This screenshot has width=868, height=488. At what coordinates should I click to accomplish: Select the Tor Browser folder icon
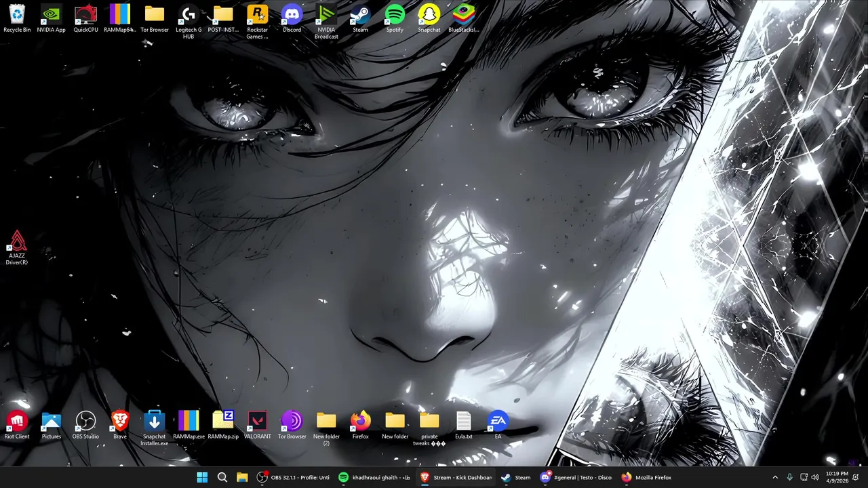tap(155, 19)
